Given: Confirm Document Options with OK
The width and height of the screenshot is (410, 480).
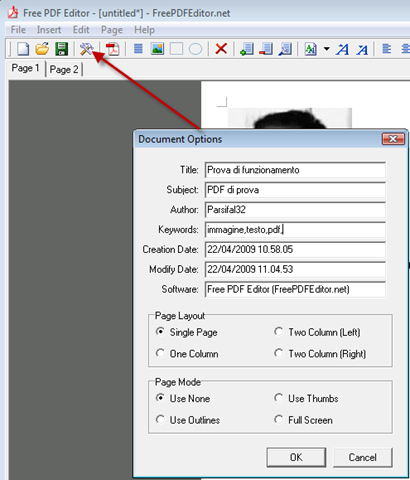Looking at the screenshot, I should click(x=296, y=457).
